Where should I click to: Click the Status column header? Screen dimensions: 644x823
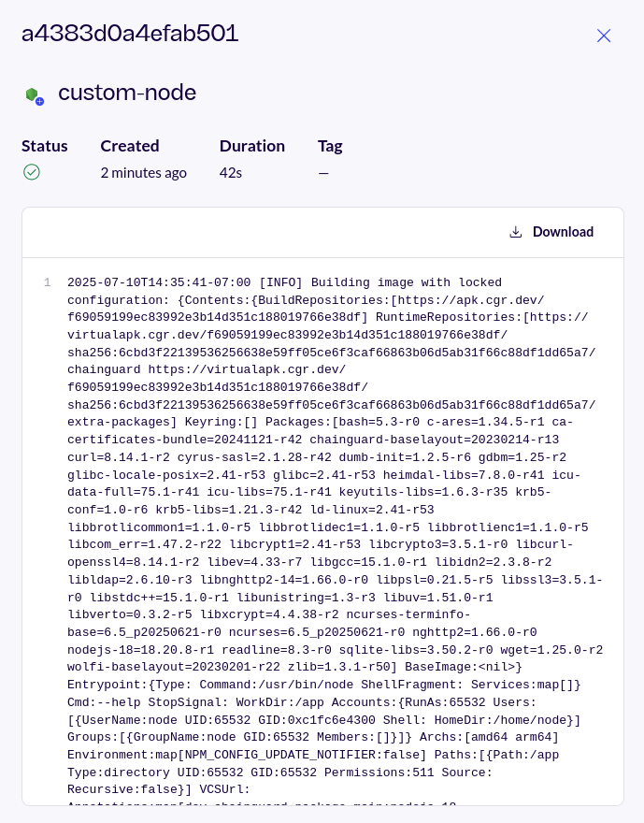point(45,146)
